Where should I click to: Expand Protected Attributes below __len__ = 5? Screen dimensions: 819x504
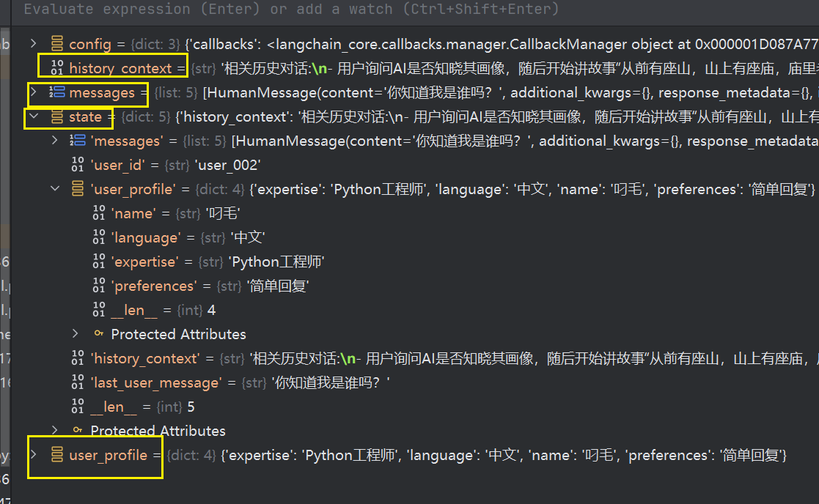pyautogui.click(x=54, y=431)
